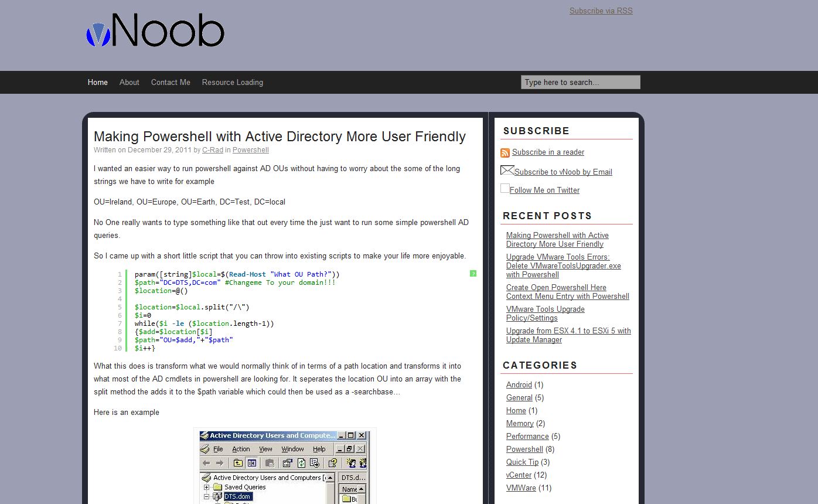The image size is (818, 504).
Task: Click the search input field
Action: 580,82
